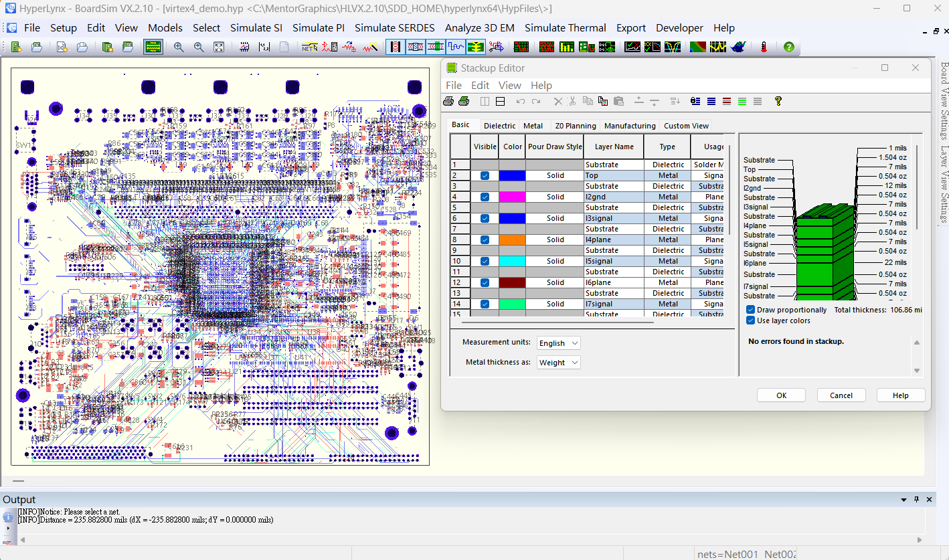This screenshot has width=949, height=560.
Task: Click the Layer Name column header
Action: coord(614,147)
